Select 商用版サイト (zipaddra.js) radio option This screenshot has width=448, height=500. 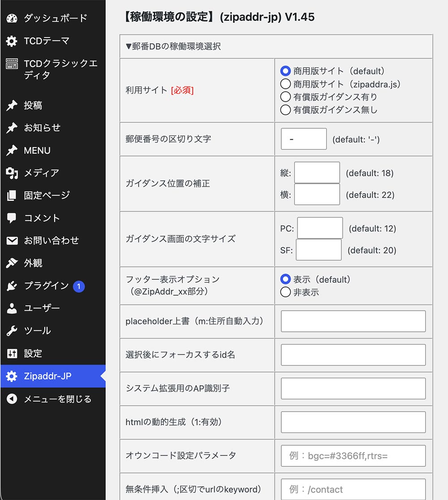(285, 84)
